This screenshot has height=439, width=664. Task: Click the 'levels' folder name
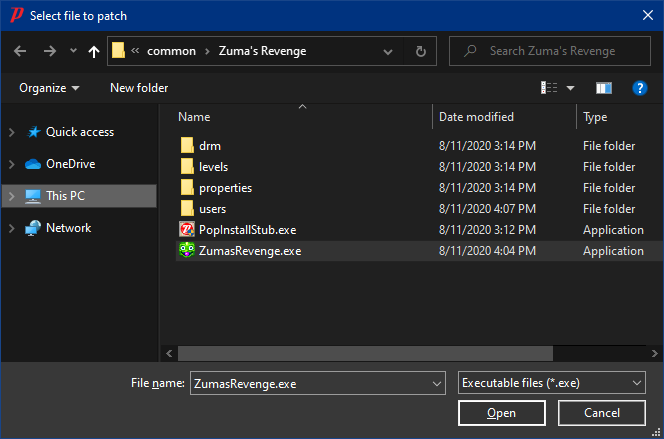pos(213,167)
